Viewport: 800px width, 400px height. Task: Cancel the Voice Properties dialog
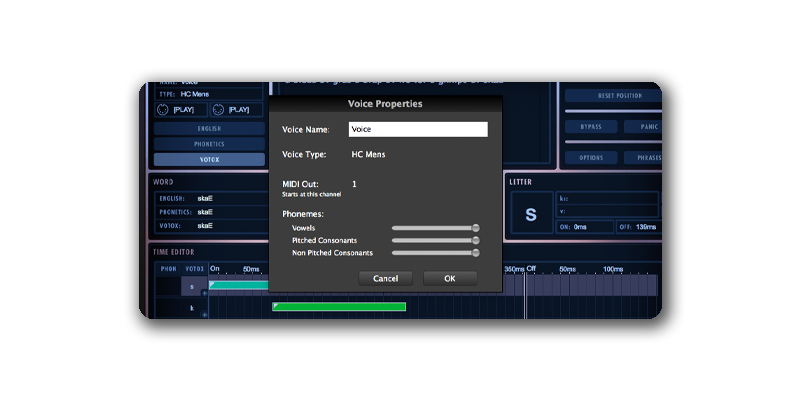(385, 278)
